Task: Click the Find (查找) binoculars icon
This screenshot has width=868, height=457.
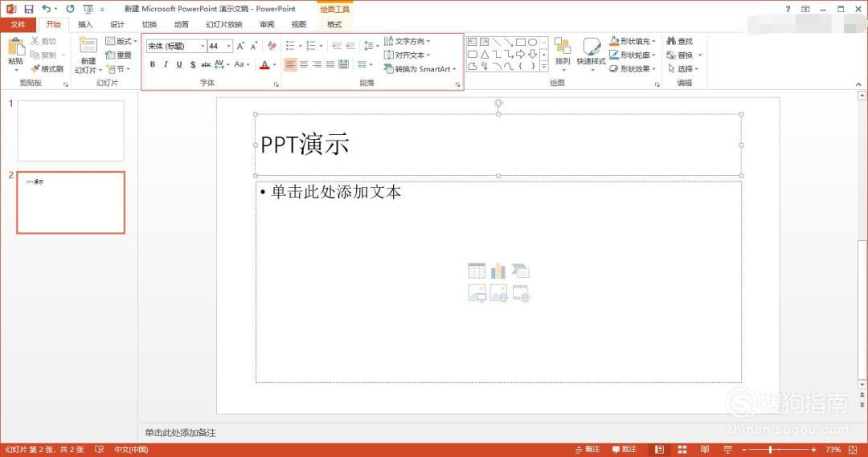Action: click(x=671, y=41)
